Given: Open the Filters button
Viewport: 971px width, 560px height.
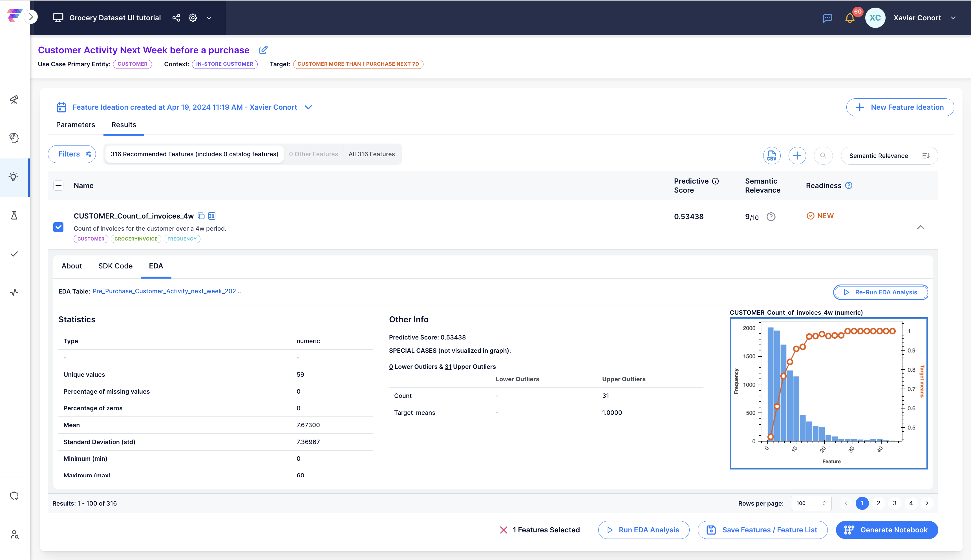Looking at the screenshot, I should point(72,154).
